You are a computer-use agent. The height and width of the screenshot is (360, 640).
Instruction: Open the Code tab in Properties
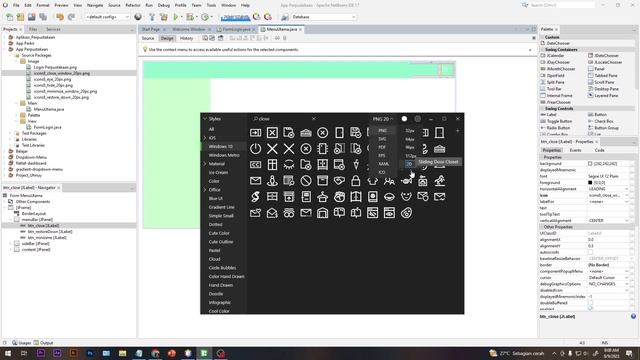(x=599, y=150)
